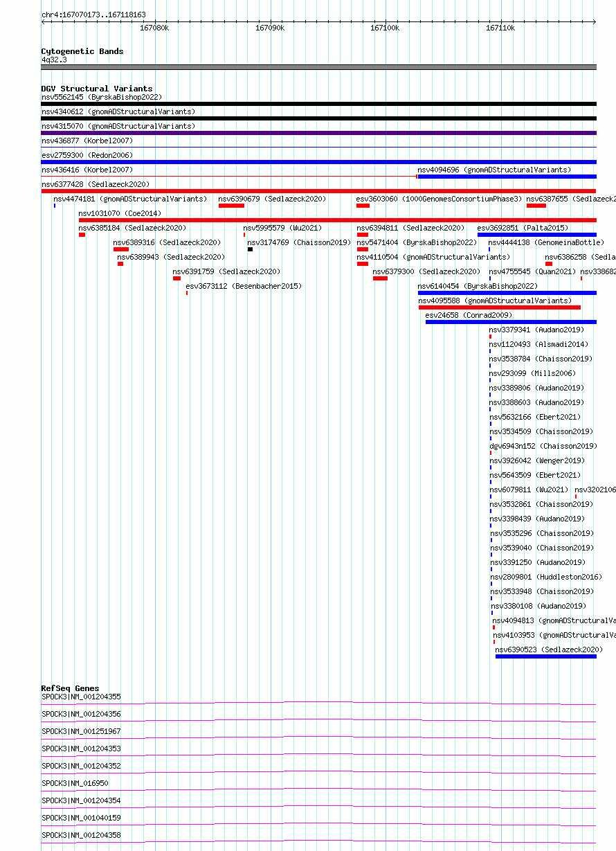
Task: Click blue bar under esv24658
Action: [511, 321]
